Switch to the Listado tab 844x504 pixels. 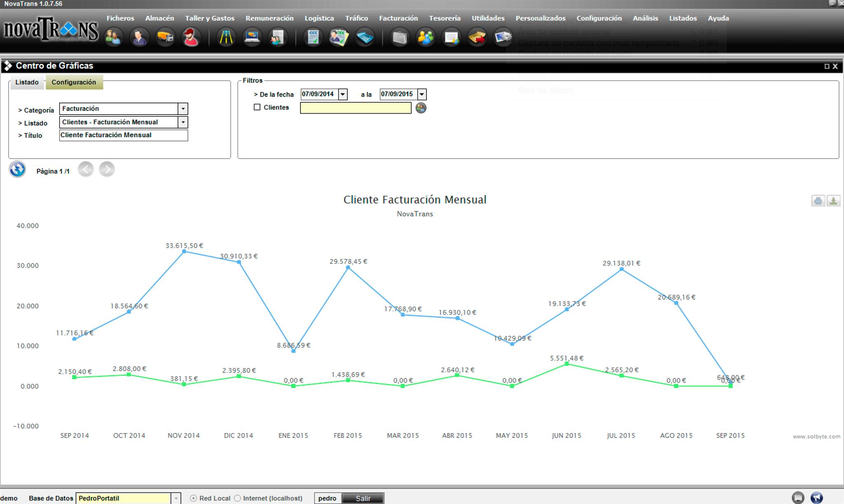click(27, 82)
